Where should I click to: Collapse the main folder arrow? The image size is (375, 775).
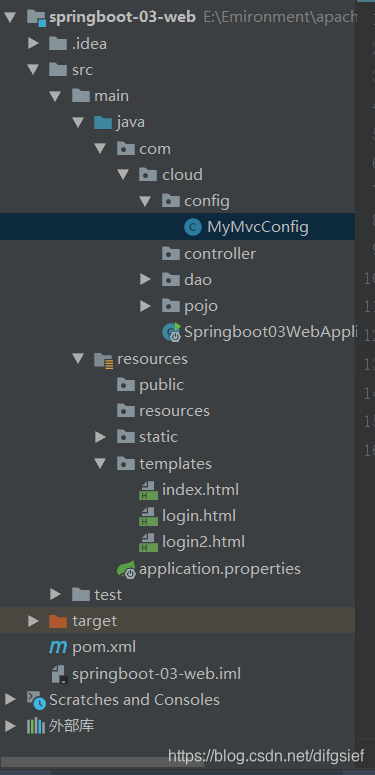[56, 96]
